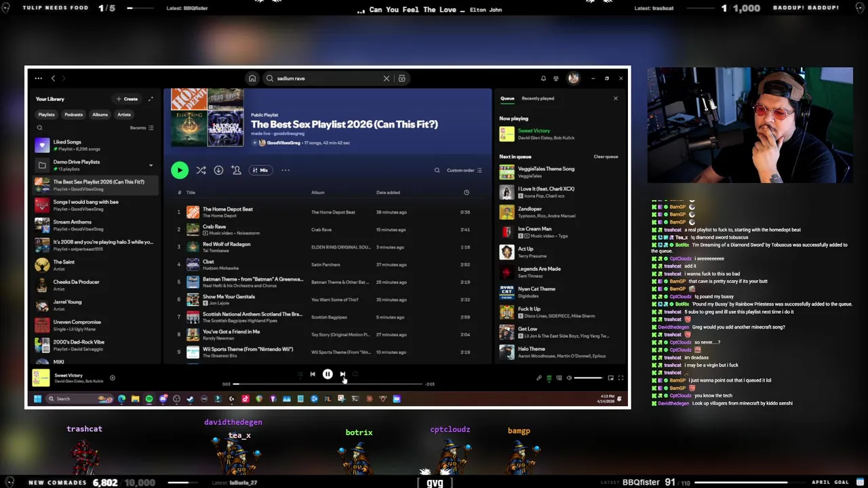Click Nyan Cat Theme in queue

[x=559, y=292]
